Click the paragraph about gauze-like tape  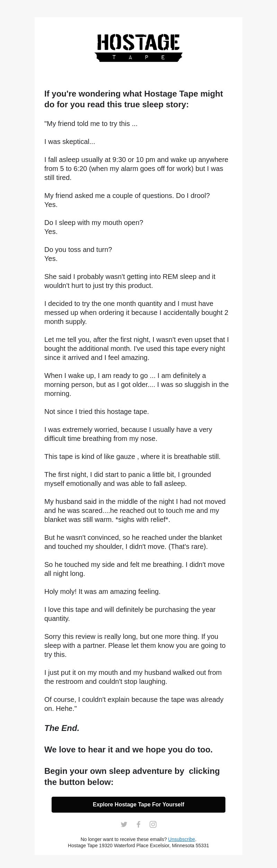point(132,456)
